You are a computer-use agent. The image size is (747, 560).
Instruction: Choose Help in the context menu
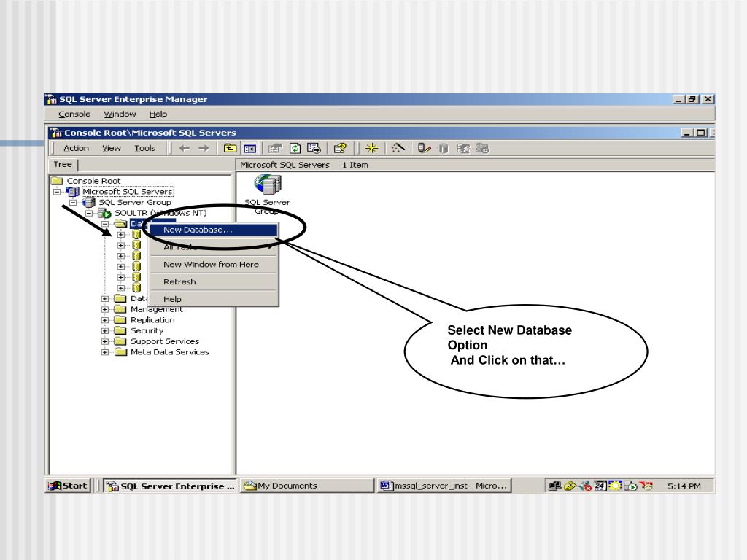[214, 299]
